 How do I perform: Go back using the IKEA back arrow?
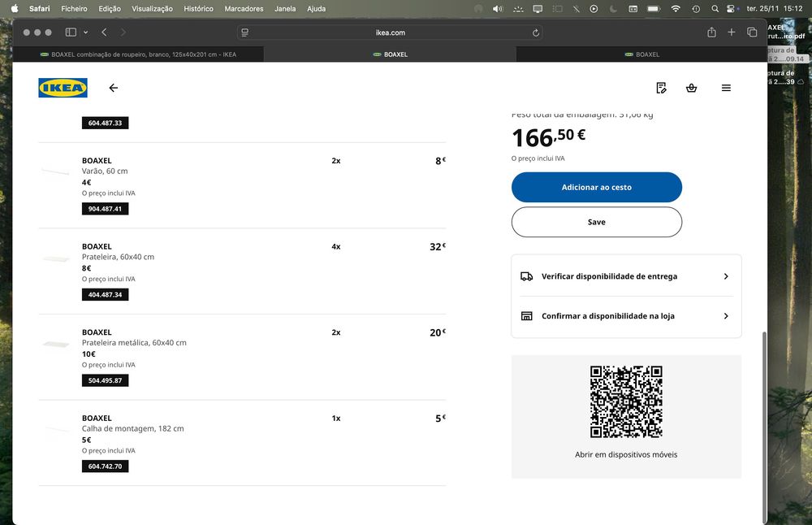pyautogui.click(x=113, y=88)
